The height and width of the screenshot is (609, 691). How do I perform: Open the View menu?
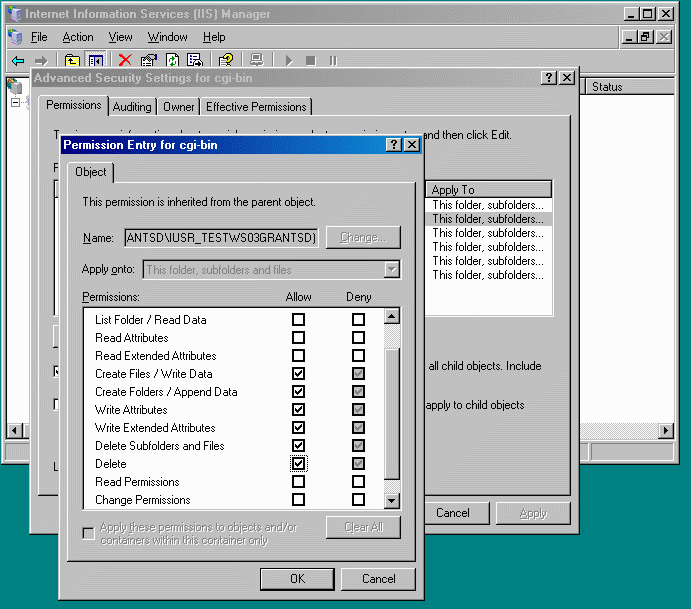(120, 37)
